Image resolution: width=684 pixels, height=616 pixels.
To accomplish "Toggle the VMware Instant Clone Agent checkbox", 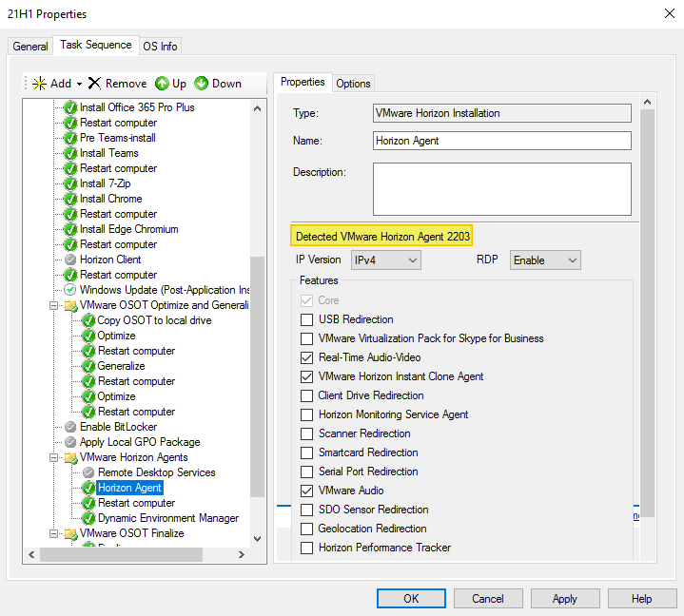I will click(306, 376).
